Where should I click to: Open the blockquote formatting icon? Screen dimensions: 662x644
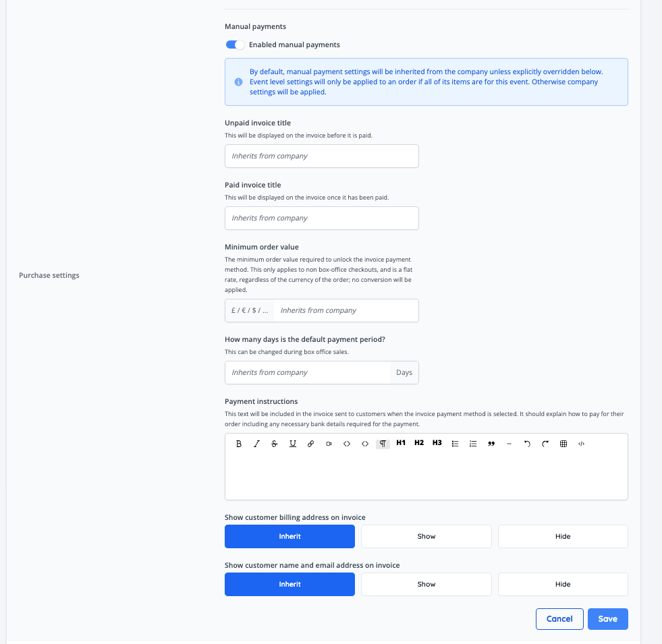491,444
